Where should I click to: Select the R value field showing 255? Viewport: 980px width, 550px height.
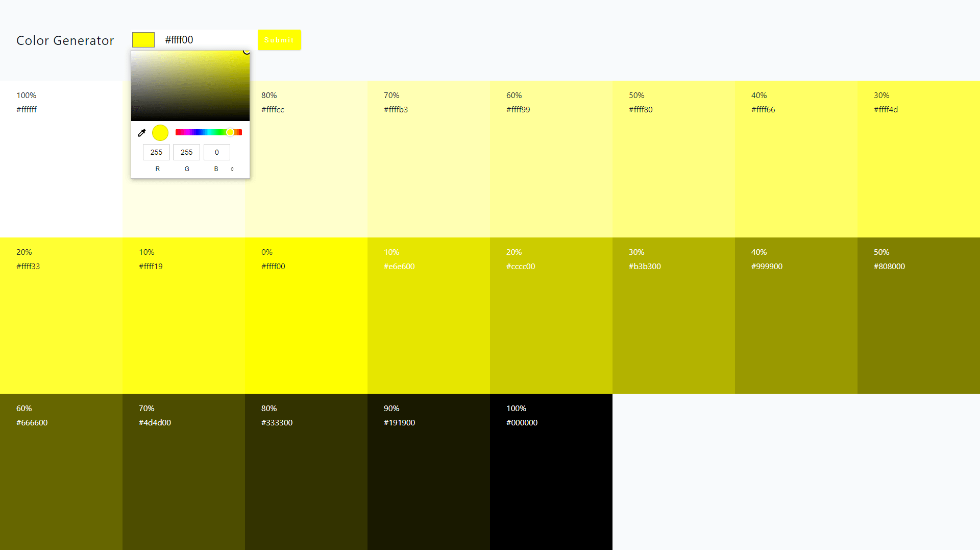(156, 152)
